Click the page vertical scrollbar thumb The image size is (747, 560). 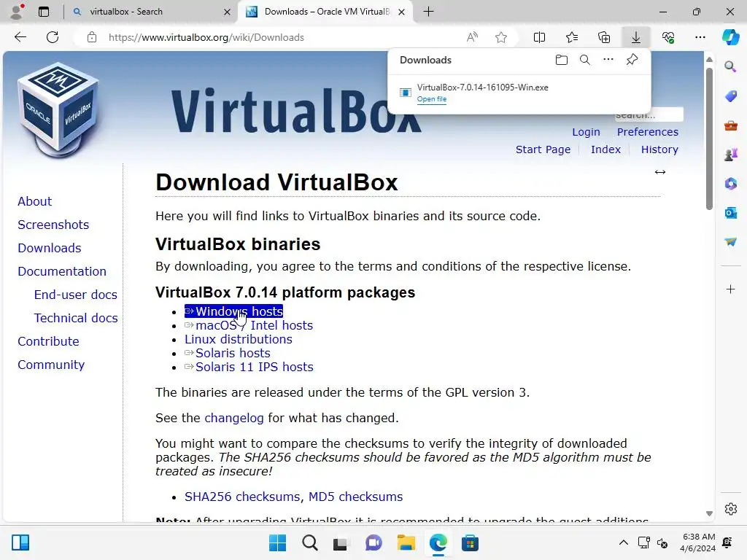pos(709,138)
